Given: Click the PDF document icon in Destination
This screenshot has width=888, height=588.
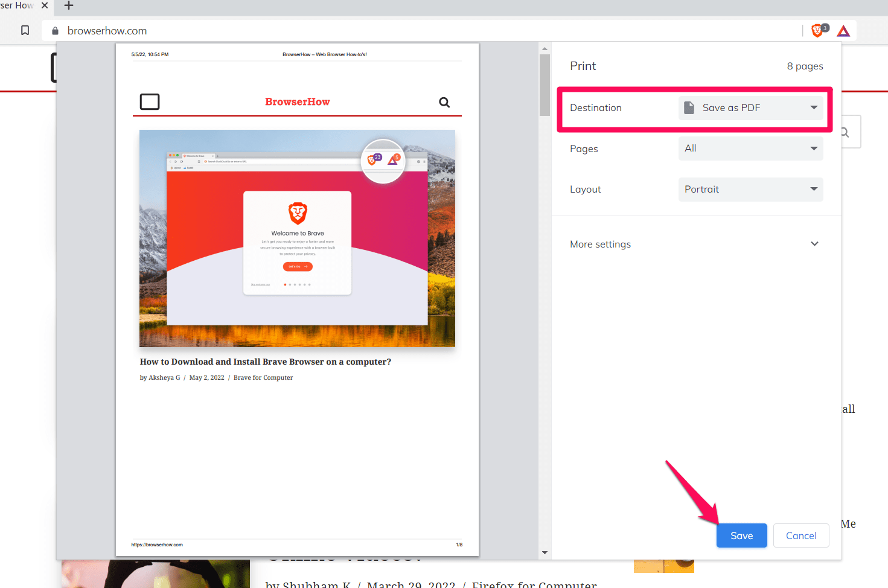Looking at the screenshot, I should pos(689,107).
